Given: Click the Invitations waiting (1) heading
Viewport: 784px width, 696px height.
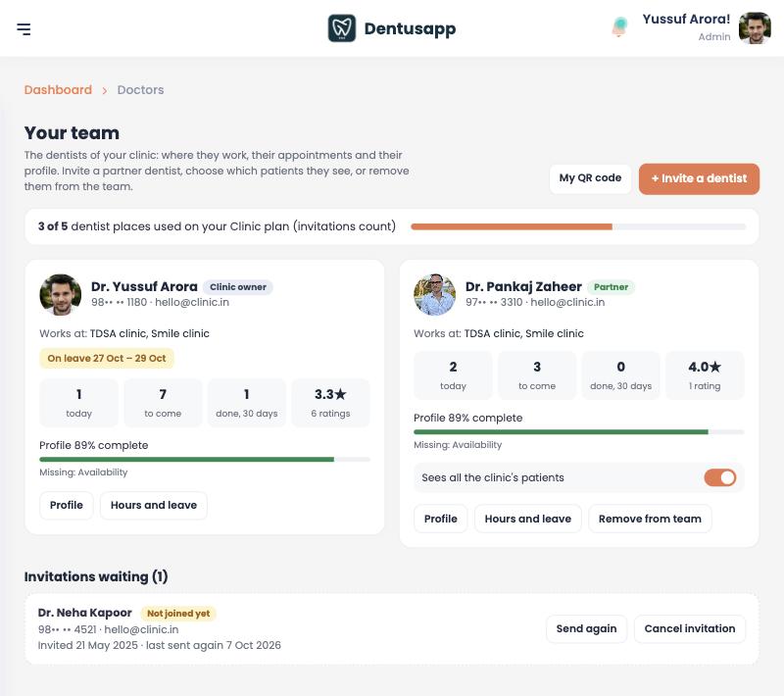Looking at the screenshot, I should coord(96,577).
